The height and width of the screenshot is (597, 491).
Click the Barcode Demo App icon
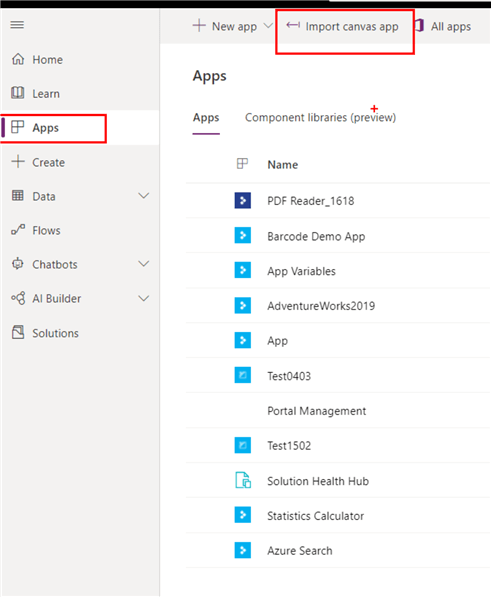coord(242,235)
